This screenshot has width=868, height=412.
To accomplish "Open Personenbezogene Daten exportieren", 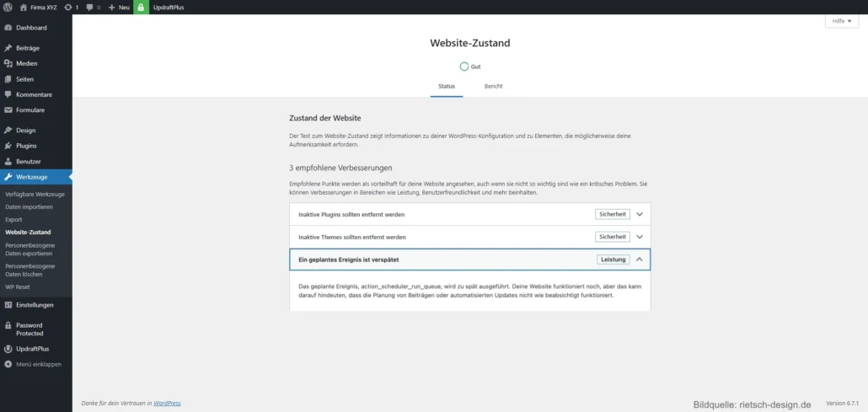I will [x=29, y=249].
